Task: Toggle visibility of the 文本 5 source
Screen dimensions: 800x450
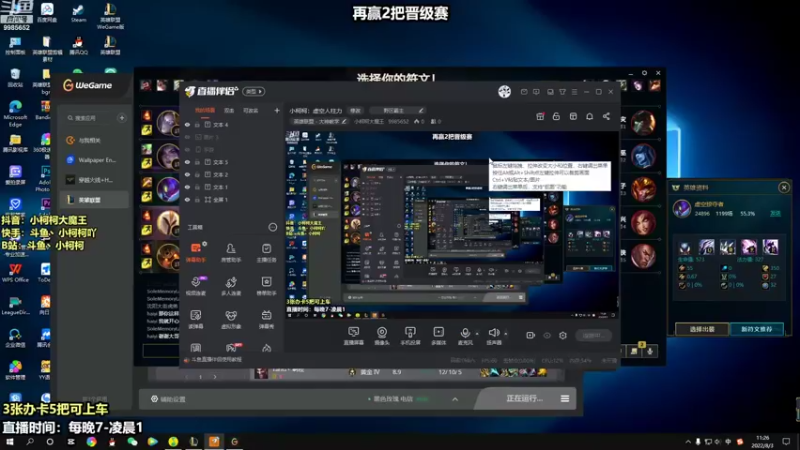Action: pyautogui.click(x=187, y=162)
